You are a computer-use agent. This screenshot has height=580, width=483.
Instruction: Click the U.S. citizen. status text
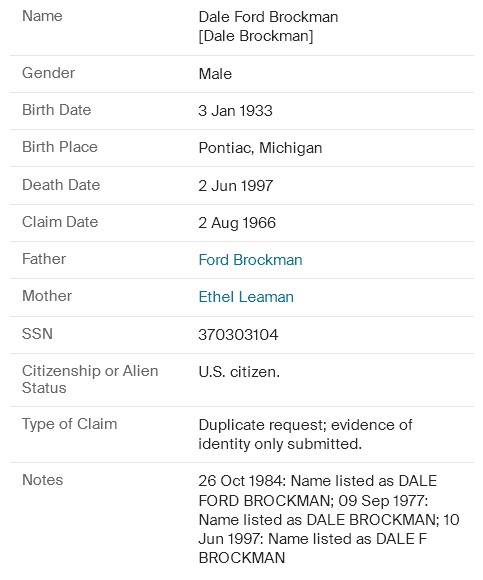[x=239, y=372]
